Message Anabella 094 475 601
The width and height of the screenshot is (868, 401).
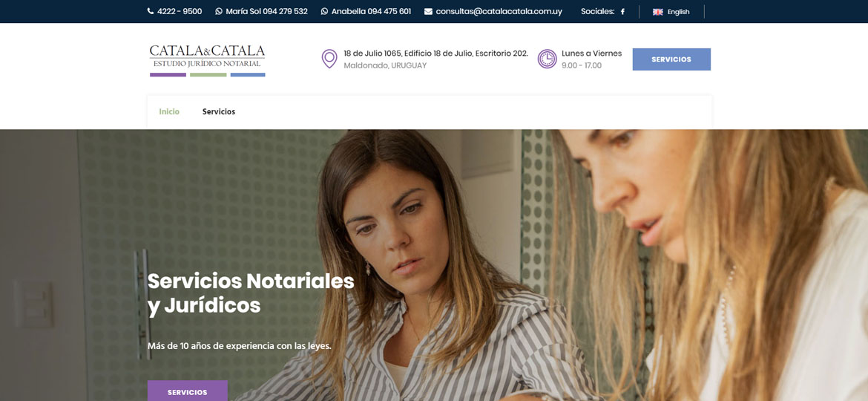372,12
